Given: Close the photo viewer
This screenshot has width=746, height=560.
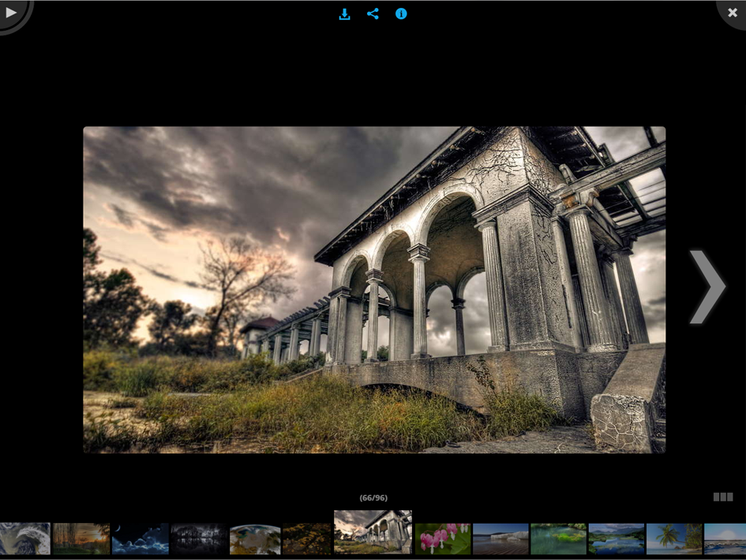Looking at the screenshot, I should pyautogui.click(x=733, y=13).
